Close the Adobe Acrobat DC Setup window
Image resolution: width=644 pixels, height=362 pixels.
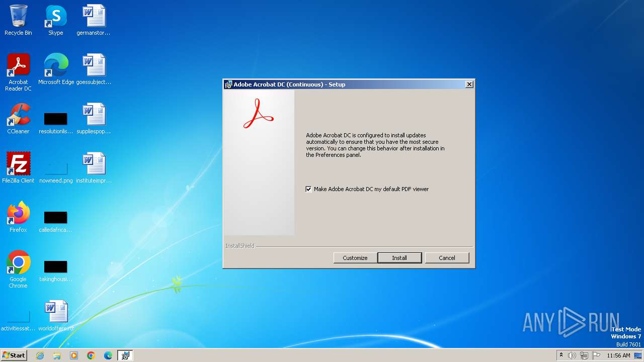pyautogui.click(x=469, y=84)
